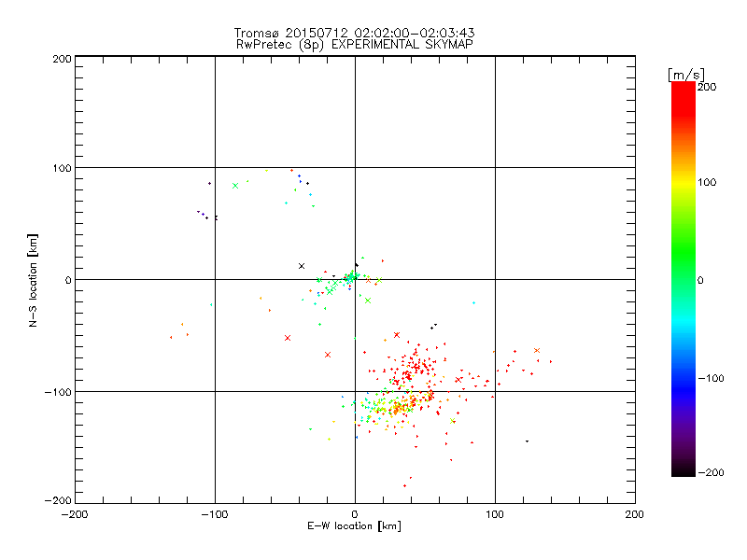This screenshot has width=747, height=560.
Task: Click the yellow-green X marker near (70, -126)
Action: pyautogui.click(x=453, y=421)
